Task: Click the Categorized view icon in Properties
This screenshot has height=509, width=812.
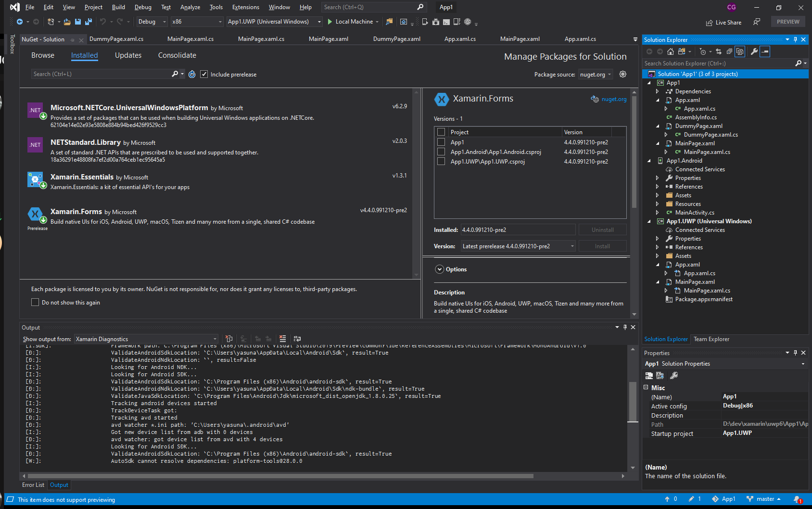Action: (x=649, y=375)
